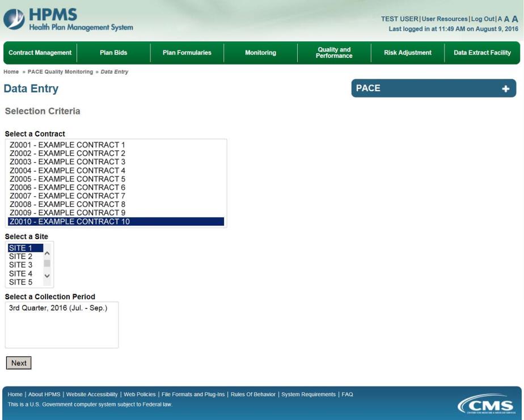Click site list scroll up arrow
This screenshot has width=524, height=420.
point(47,253)
